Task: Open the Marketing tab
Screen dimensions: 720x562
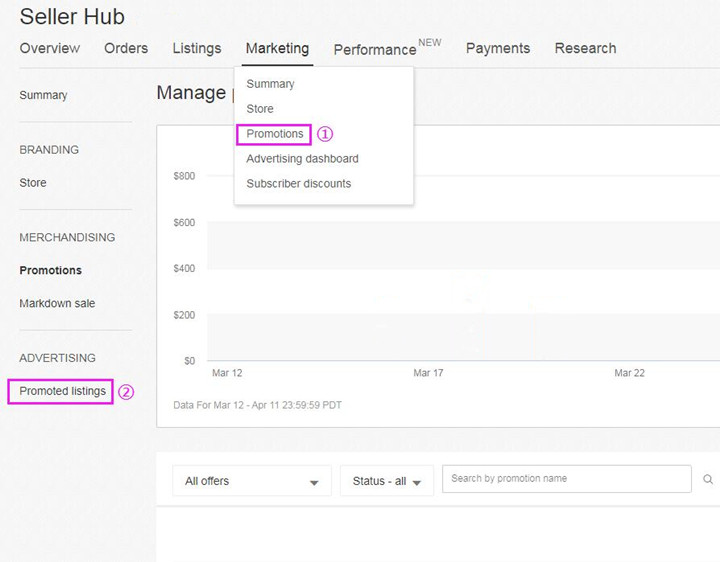Action: coord(277,48)
